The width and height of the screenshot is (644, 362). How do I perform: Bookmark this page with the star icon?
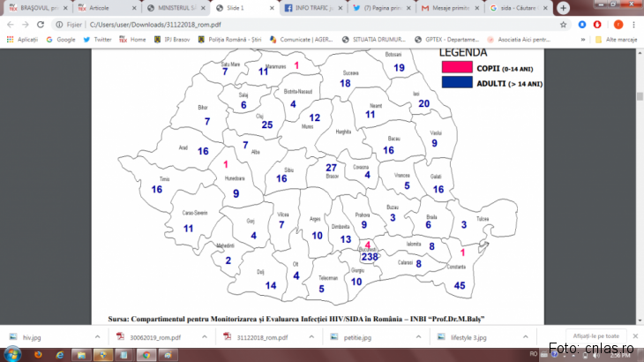click(x=563, y=25)
